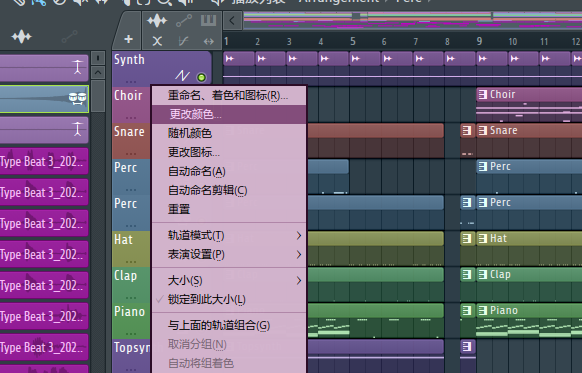
Task: Click the small Clap clip icon before bar 9
Action: pyautogui.click(x=467, y=274)
